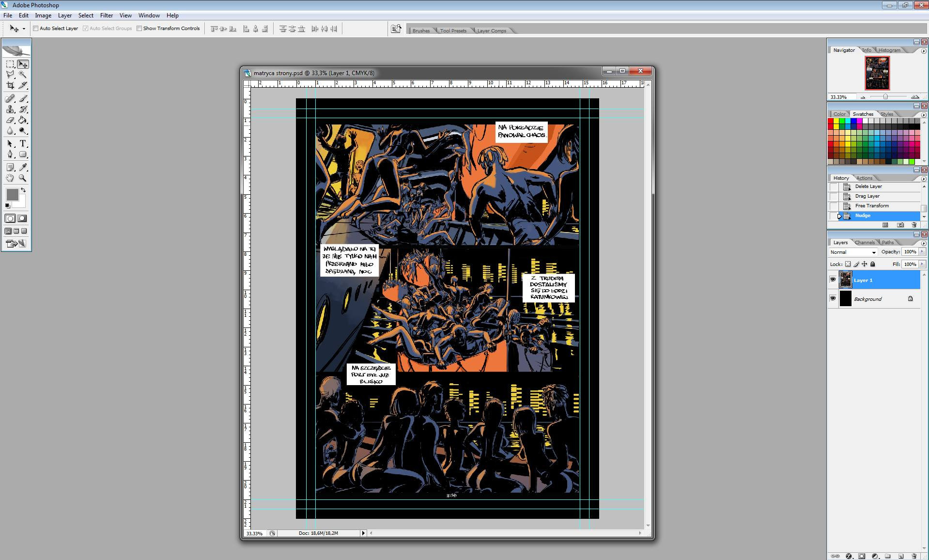This screenshot has height=560, width=929.
Task: Toggle Lock transparent pixels
Action: tap(848, 264)
